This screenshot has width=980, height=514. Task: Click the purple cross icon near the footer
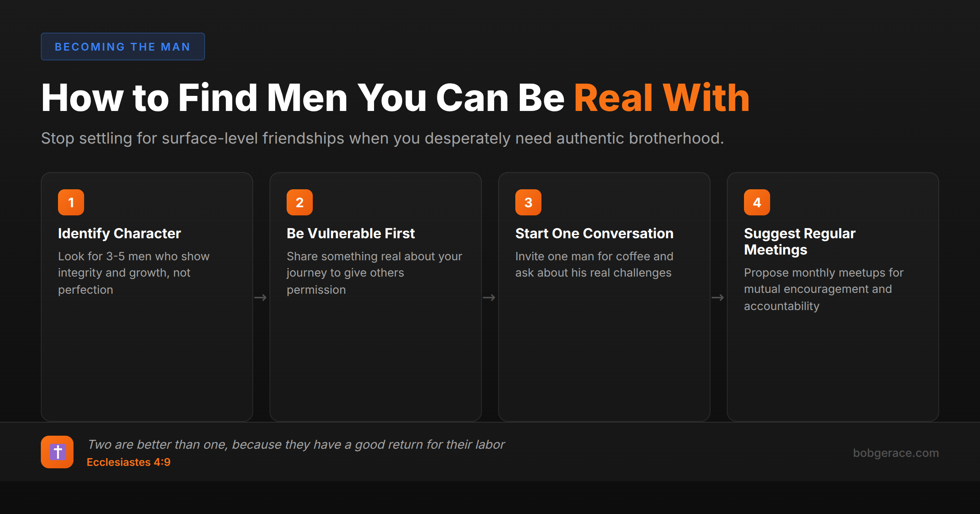(57, 452)
